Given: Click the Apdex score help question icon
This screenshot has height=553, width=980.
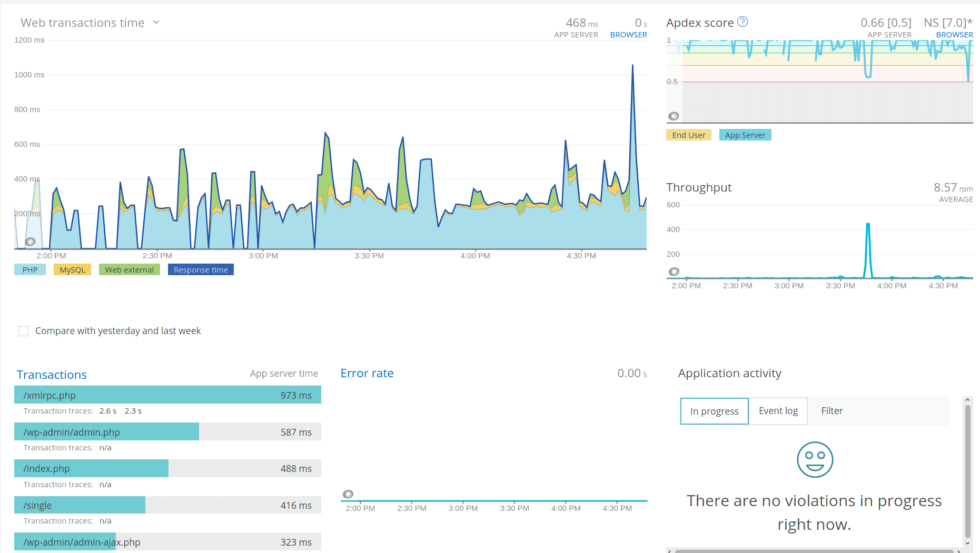Looking at the screenshot, I should (743, 22).
